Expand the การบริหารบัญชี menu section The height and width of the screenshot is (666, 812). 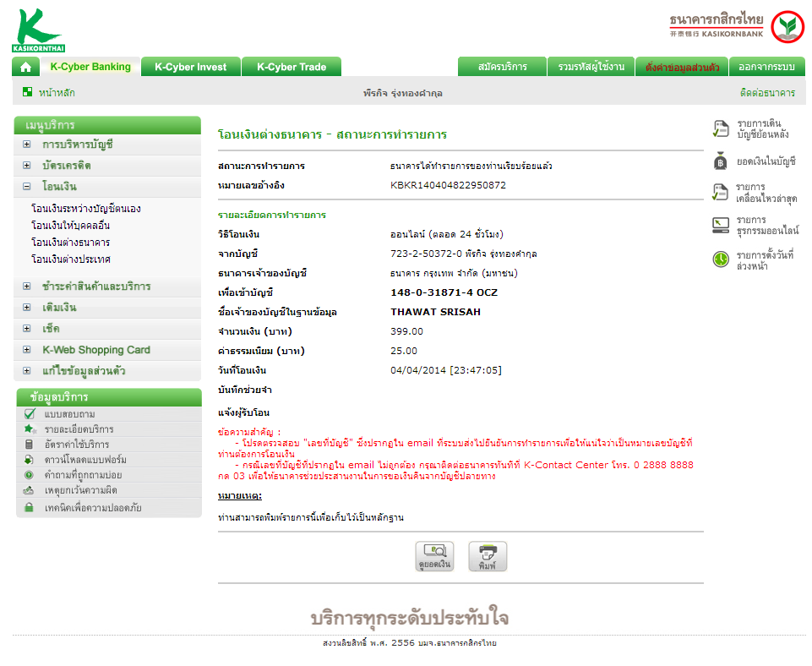27,145
